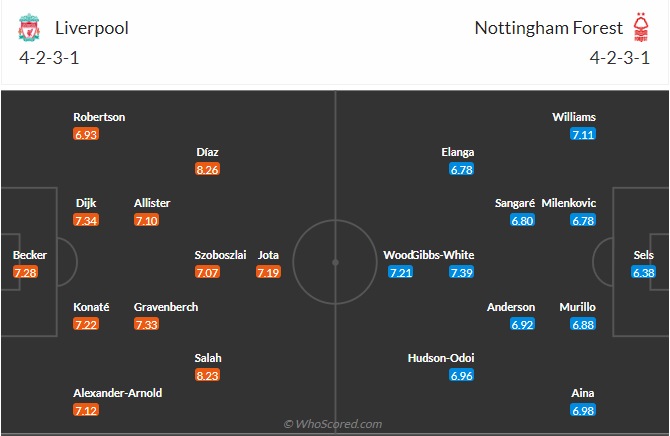Select Murillo's 6.88 rating badge
The image size is (670, 436).
583,325
